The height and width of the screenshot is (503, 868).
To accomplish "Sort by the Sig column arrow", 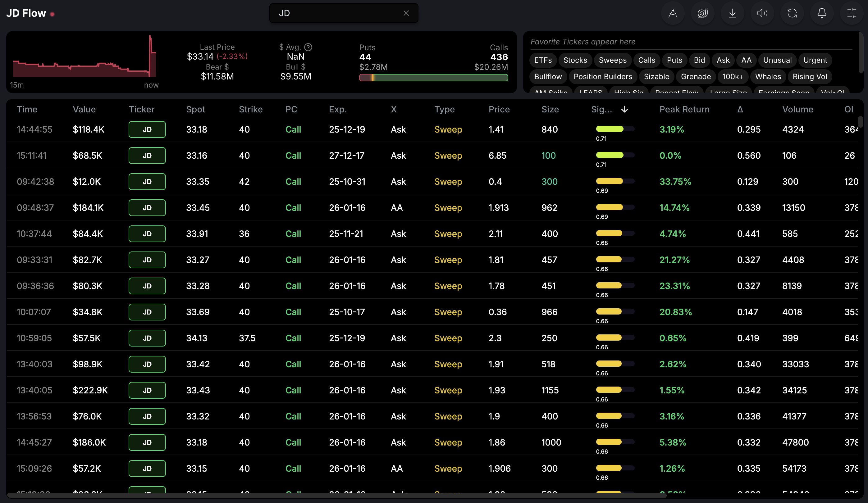I will click(x=624, y=110).
